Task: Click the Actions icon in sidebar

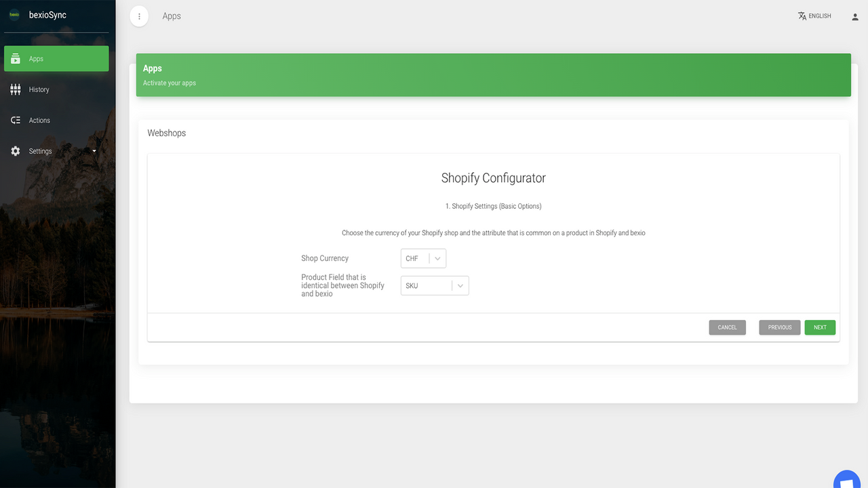Action: (15, 120)
